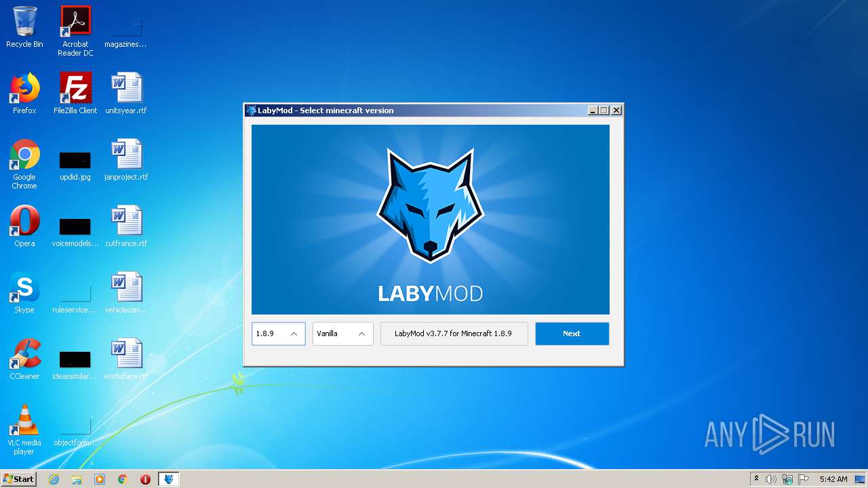Select the FileZilla Client desktop icon
Screen dimensions: 868x488
(75, 94)
